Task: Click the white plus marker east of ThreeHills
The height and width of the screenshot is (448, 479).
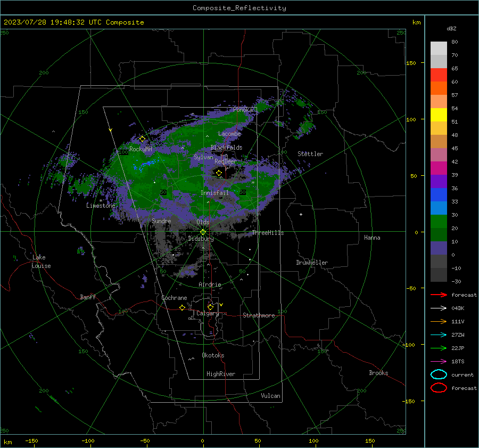Action: point(301,214)
